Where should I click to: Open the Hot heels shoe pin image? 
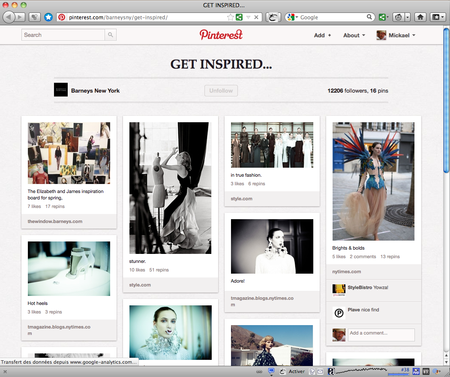(69, 269)
